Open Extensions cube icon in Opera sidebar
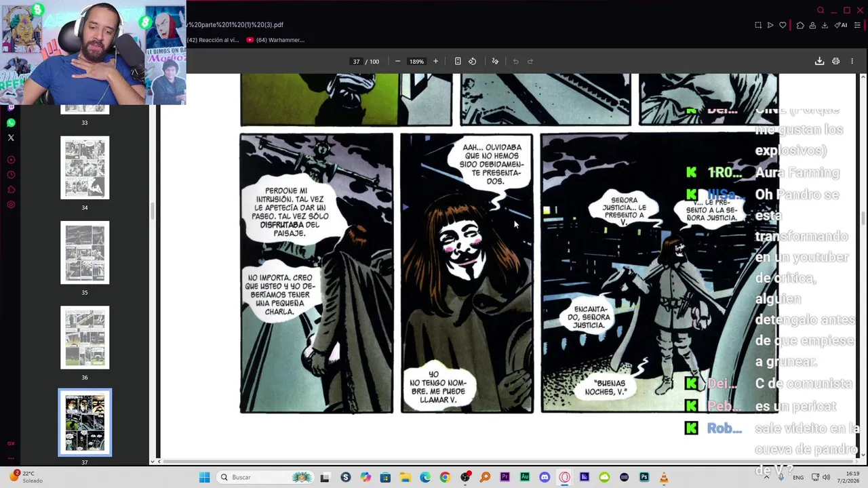This screenshot has width=868, height=488. [11, 190]
